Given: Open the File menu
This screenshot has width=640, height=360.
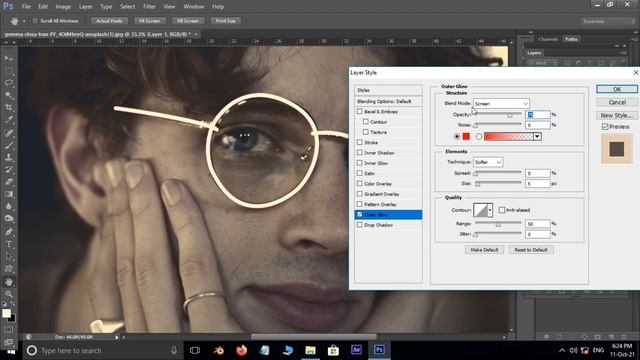Looking at the screenshot, I should click(x=26, y=7).
